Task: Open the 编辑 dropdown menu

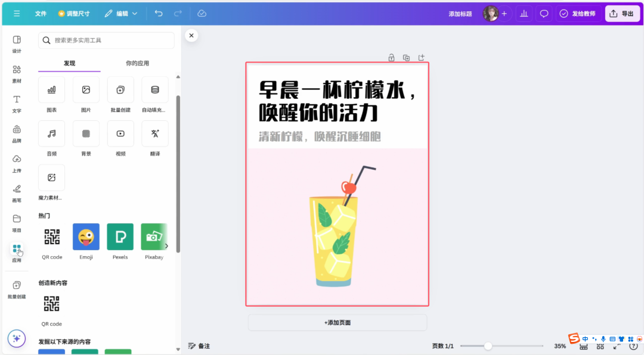Action: point(121,13)
